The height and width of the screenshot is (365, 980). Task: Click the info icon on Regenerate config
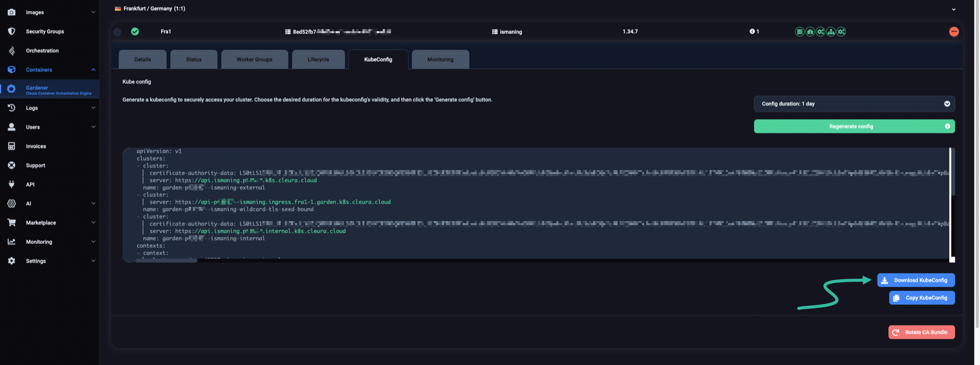tap(947, 126)
